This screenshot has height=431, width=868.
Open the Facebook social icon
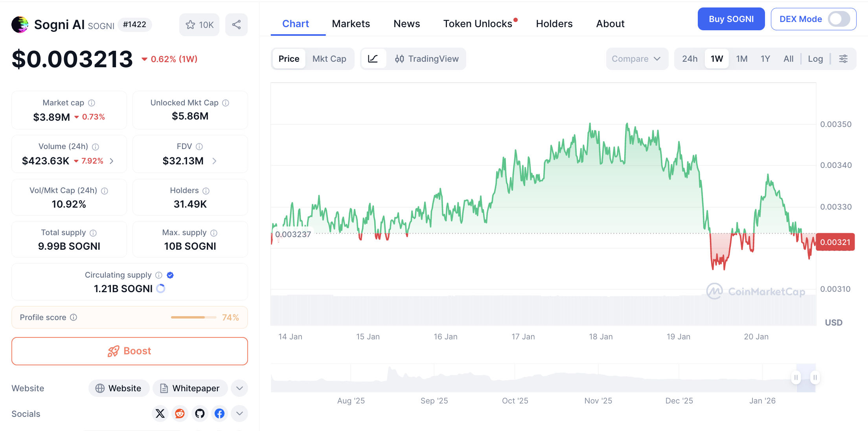(219, 413)
